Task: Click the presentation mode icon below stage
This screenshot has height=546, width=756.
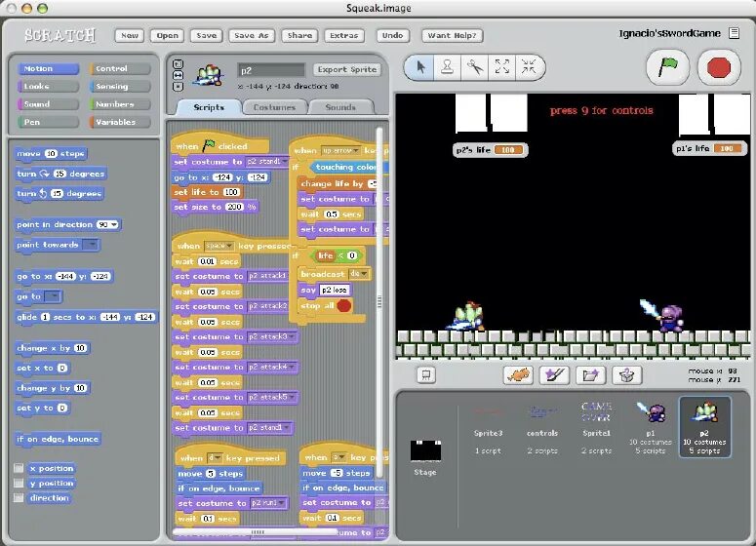Action: tap(426, 375)
